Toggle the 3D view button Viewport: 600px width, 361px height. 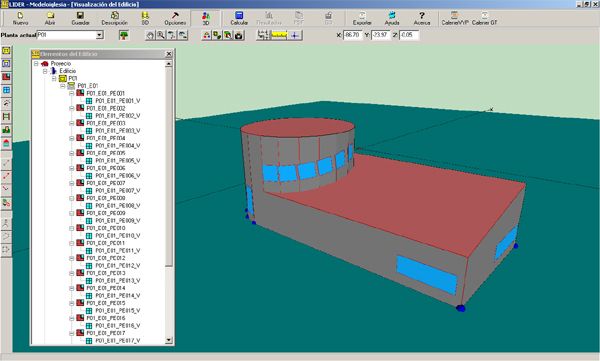(x=206, y=18)
